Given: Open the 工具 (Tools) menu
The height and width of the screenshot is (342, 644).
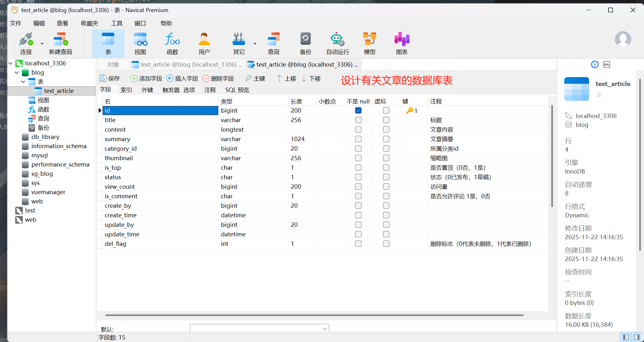Looking at the screenshot, I should [116, 23].
